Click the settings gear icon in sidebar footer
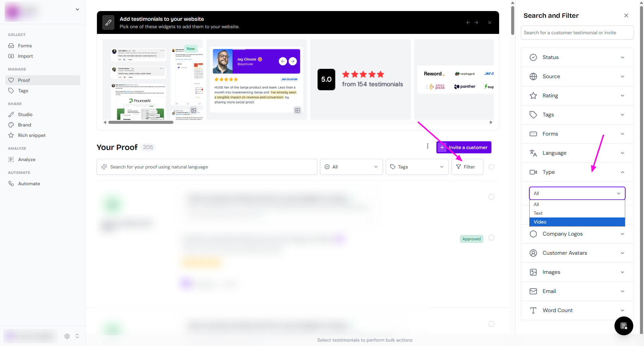The image size is (644, 346). [x=67, y=336]
